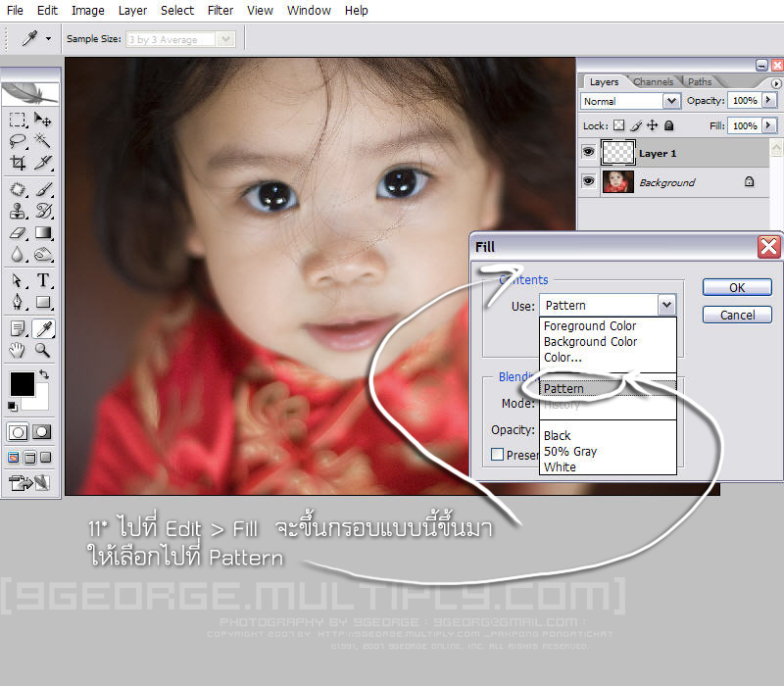784x686 pixels.
Task: Select the Move tool
Action: point(42,120)
